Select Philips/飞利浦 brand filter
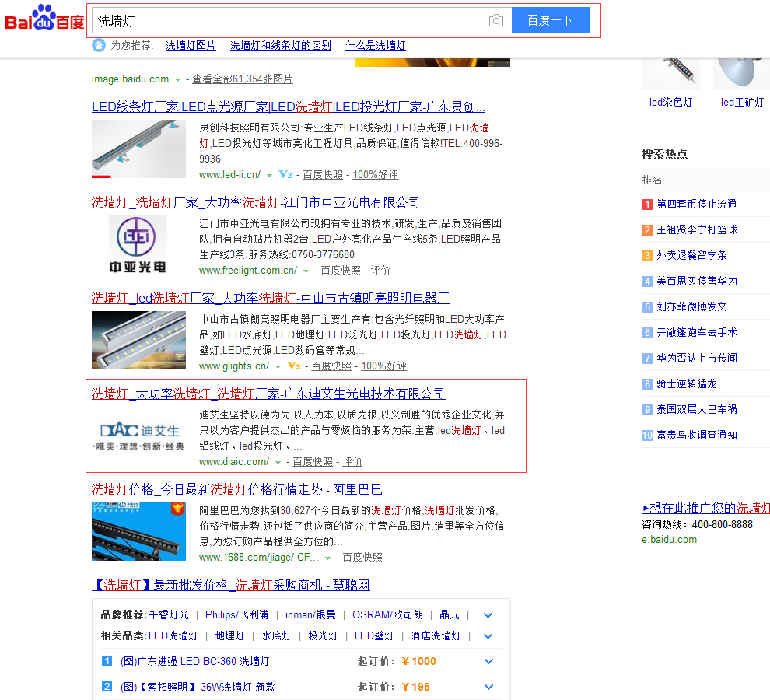Screen dimensions: 770x700 [x=236, y=615]
